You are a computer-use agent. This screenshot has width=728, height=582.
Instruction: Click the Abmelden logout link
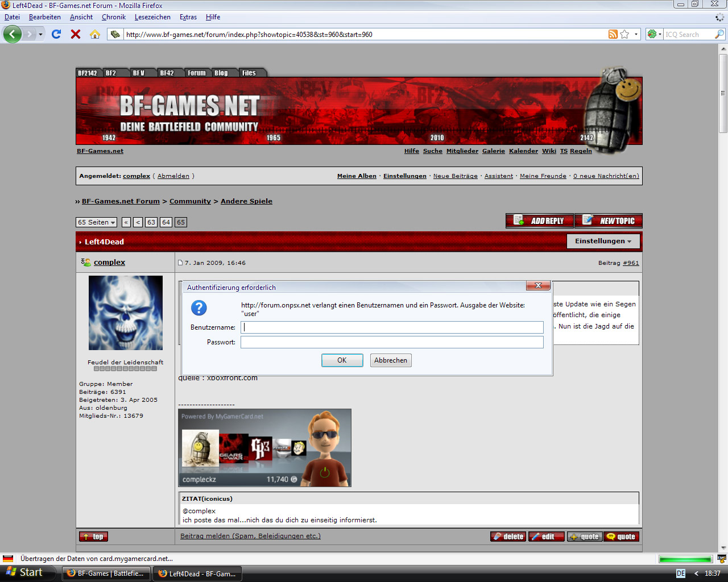click(x=173, y=176)
